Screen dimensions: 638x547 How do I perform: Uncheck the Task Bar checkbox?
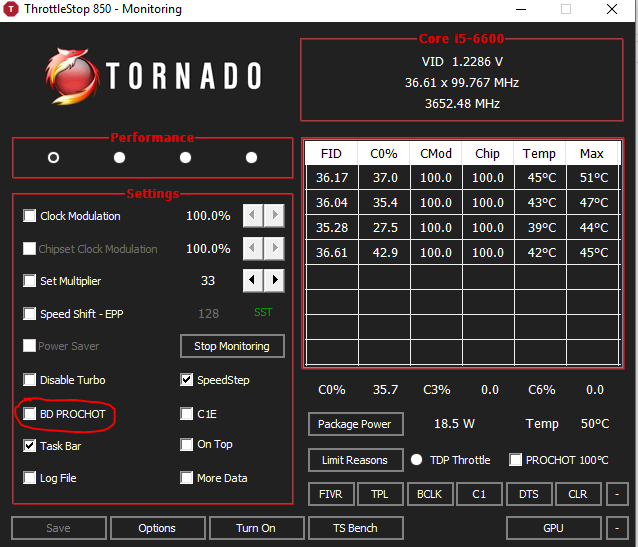coord(29,446)
